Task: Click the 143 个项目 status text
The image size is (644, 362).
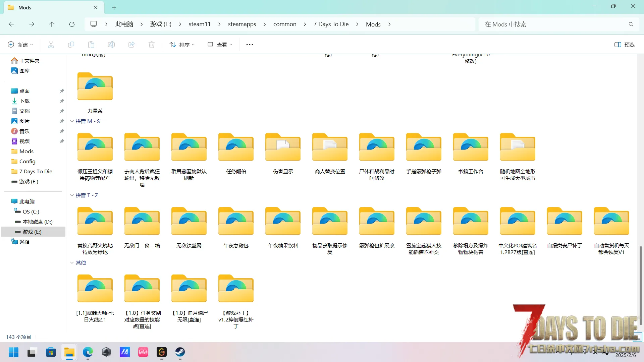Action: 18,337
